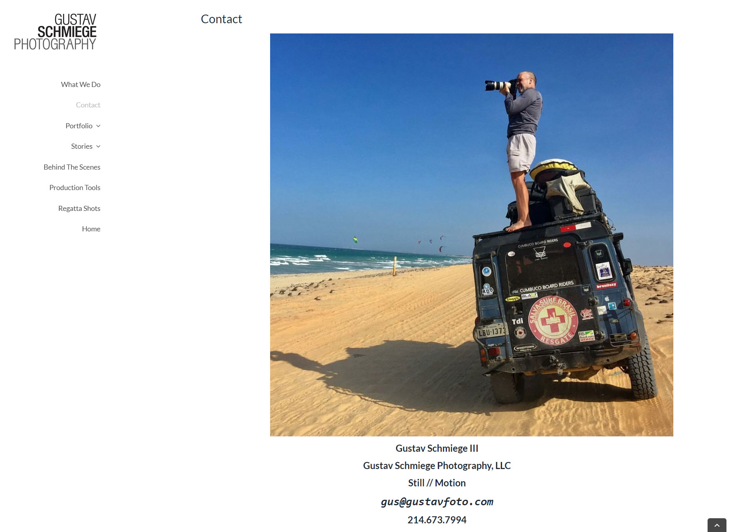The width and height of the screenshot is (756, 532).
Task: Open the What We Do page
Action: (x=80, y=85)
